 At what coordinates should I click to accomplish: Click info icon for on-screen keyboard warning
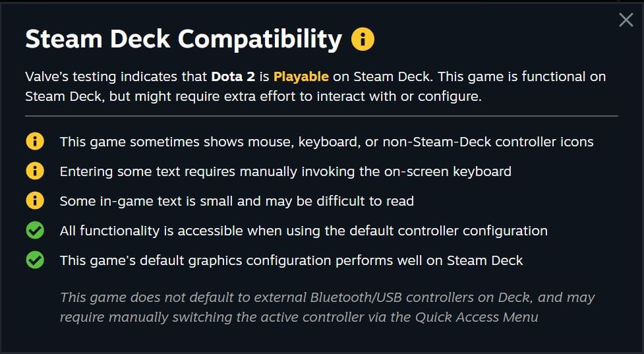tap(35, 171)
